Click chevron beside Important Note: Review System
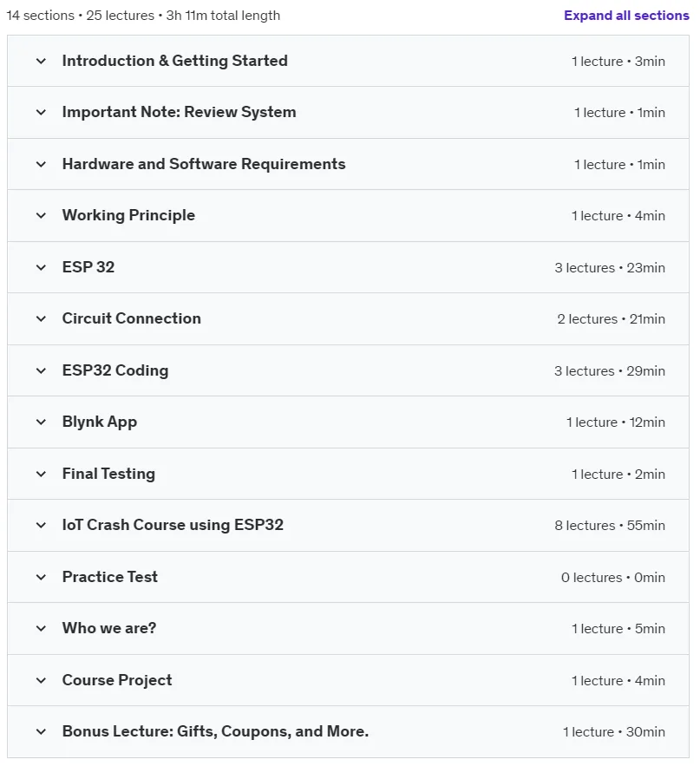Image resolution: width=700 pixels, height=766 pixels. [41, 113]
